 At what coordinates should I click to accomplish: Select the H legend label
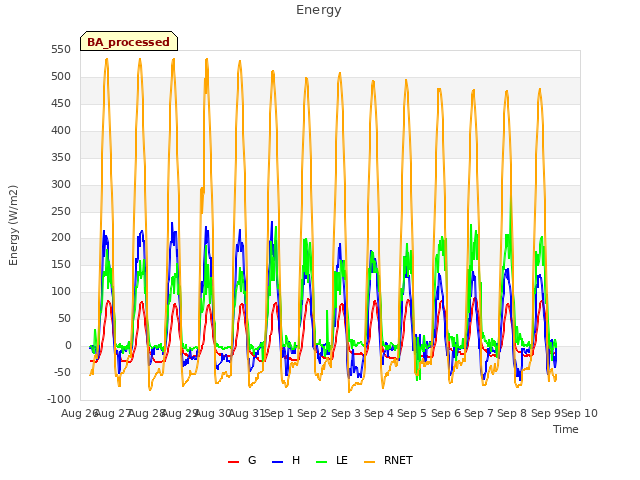tap(296, 460)
